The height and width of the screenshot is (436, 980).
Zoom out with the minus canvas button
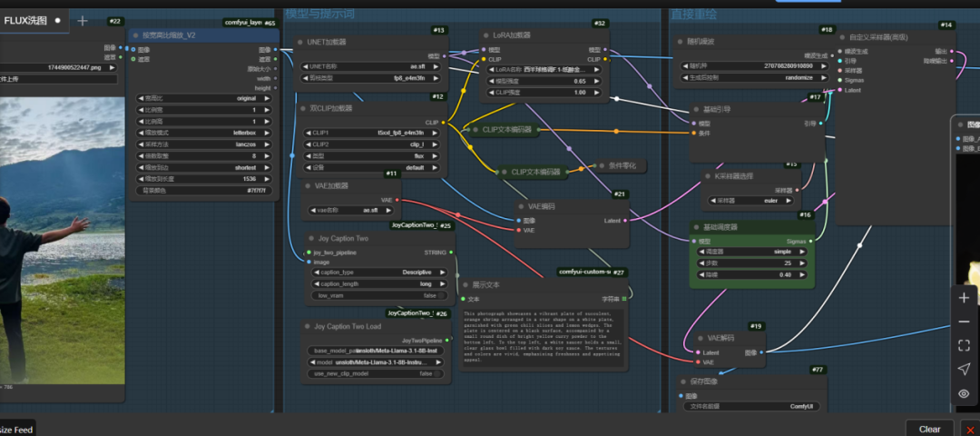coord(963,322)
